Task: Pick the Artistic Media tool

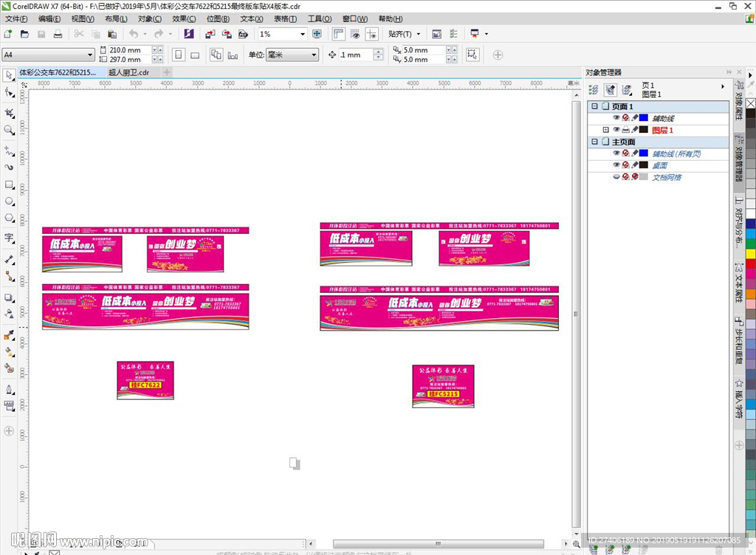Action: (x=9, y=168)
